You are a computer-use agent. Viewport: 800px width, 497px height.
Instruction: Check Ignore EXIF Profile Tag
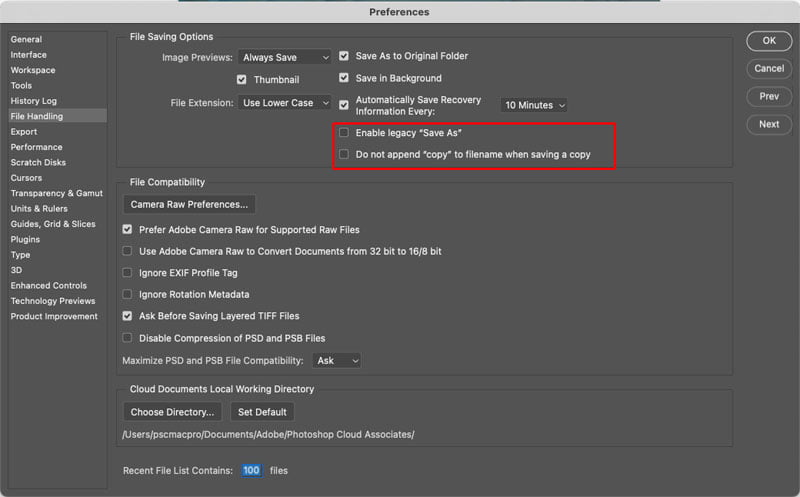127,272
